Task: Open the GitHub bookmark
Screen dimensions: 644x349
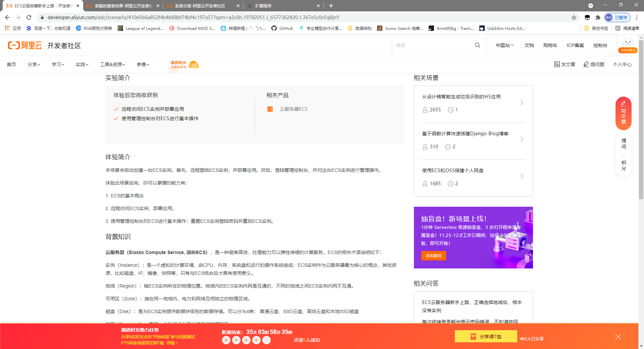Action: [x=282, y=28]
